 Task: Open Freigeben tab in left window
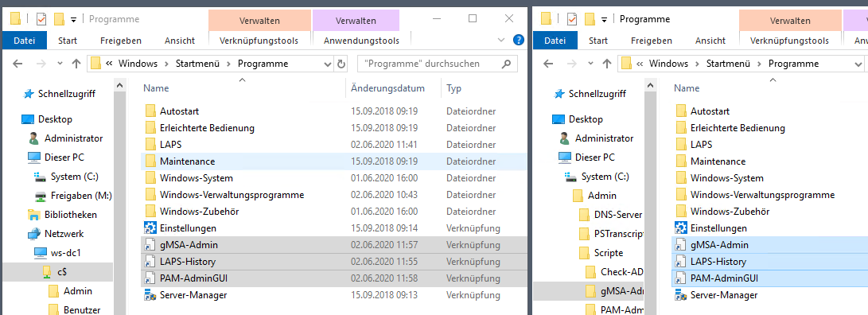(x=121, y=41)
